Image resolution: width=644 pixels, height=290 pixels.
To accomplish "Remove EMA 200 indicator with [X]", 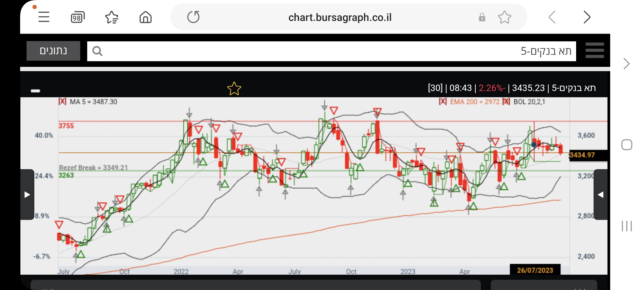I will (x=443, y=102).
